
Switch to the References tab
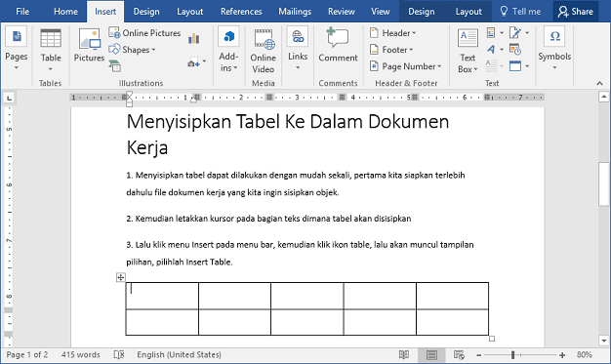coord(241,12)
